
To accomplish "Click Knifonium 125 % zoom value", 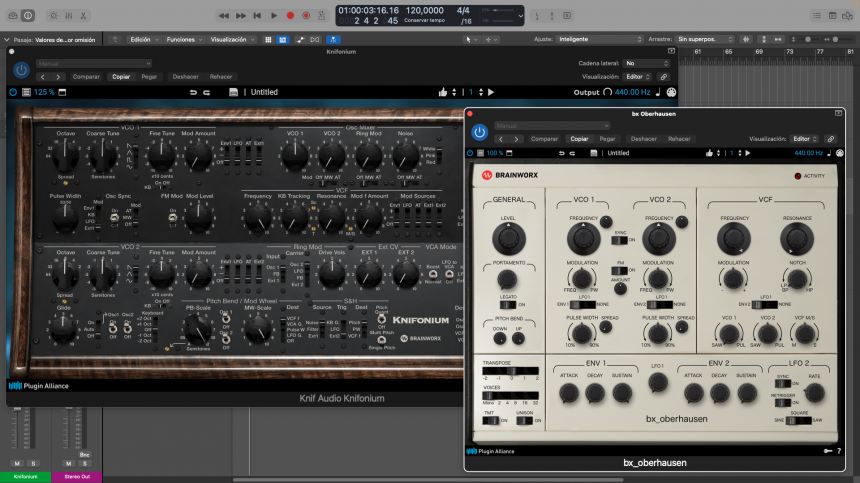I will pos(44,92).
